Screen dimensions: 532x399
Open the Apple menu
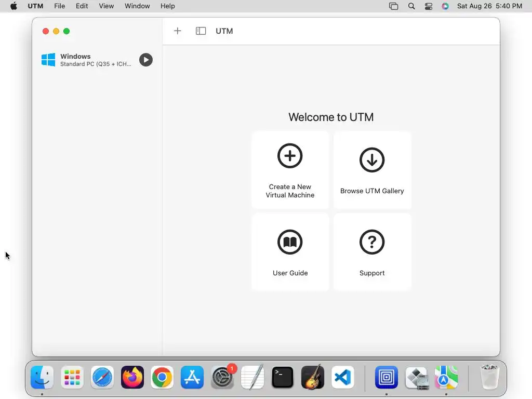(x=14, y=6)
